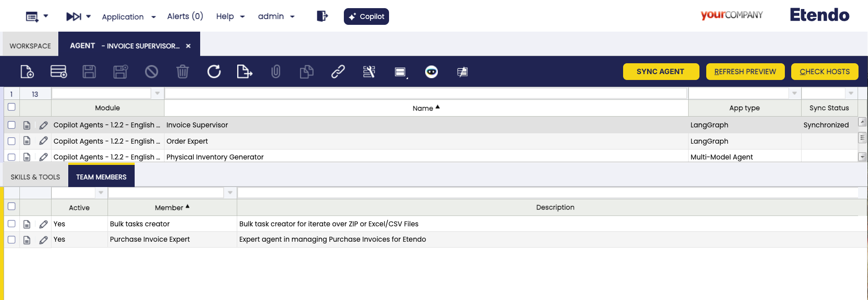Check the Purchase Invoice Expert row checkbox
This screenshot has height=300, width=868.
click(x=12, y=239)
